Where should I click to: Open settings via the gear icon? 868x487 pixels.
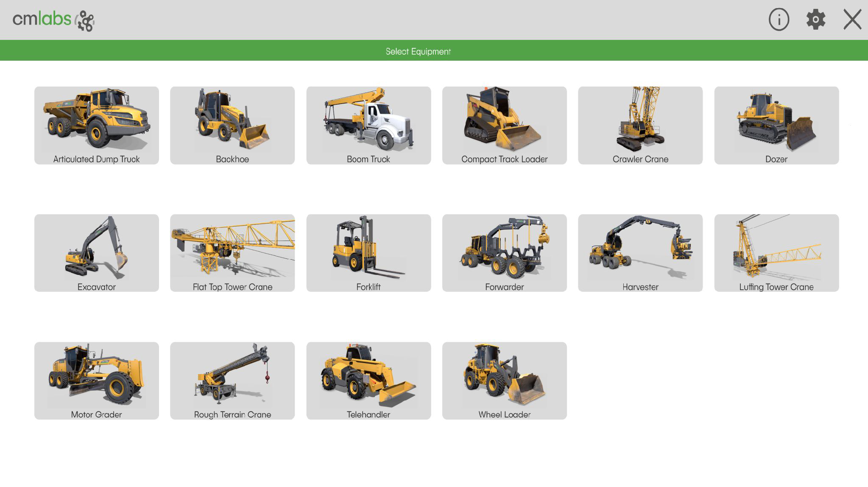pyautogui.click(x=815, y=20)
